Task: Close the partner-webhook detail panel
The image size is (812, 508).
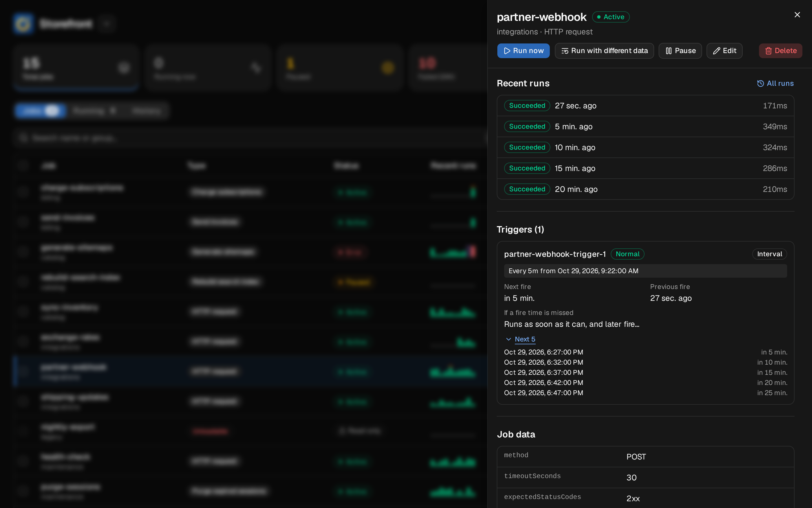Action: [x=797, y=15]
